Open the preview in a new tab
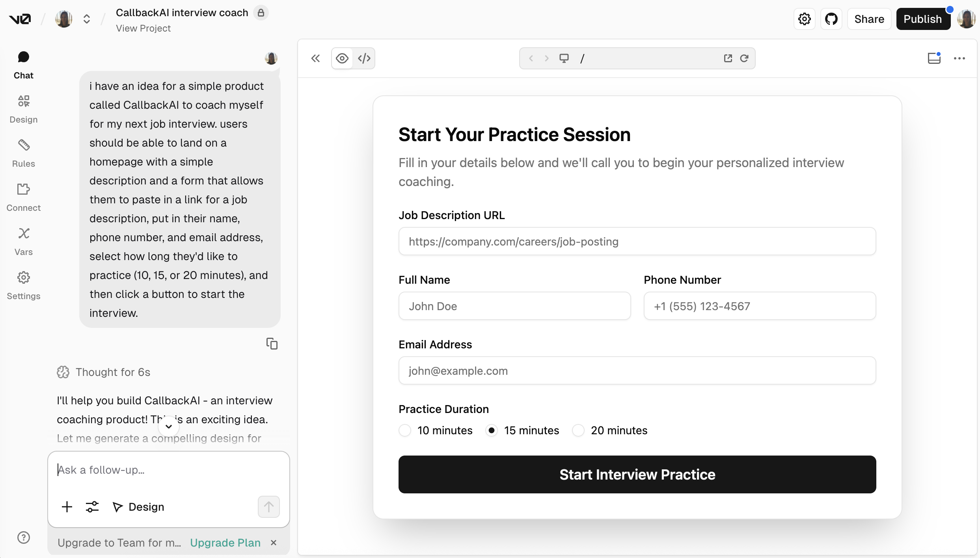 click(x=728, y=58)
